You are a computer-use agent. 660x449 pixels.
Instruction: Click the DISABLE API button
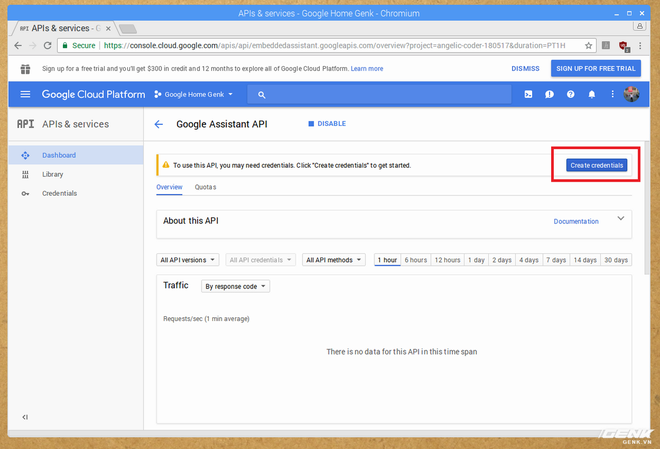click(327, 124)
